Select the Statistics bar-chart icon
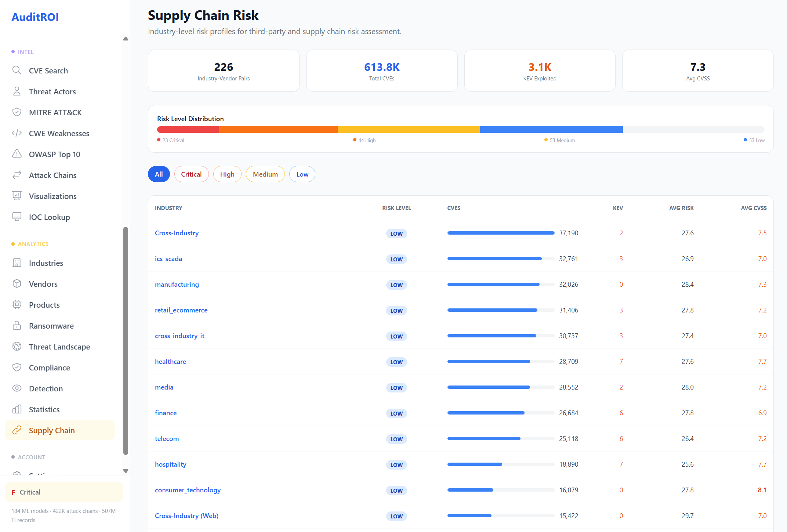 tap(17, 409)
